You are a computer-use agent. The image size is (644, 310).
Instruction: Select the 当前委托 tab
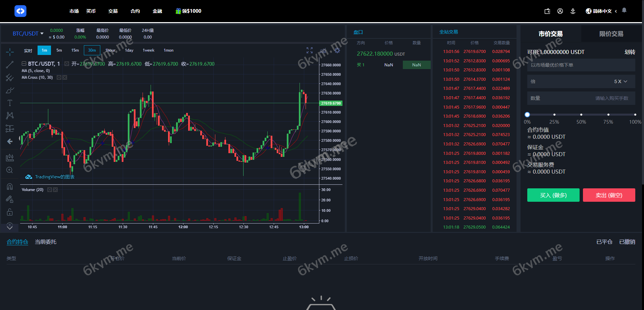(46, 242)
